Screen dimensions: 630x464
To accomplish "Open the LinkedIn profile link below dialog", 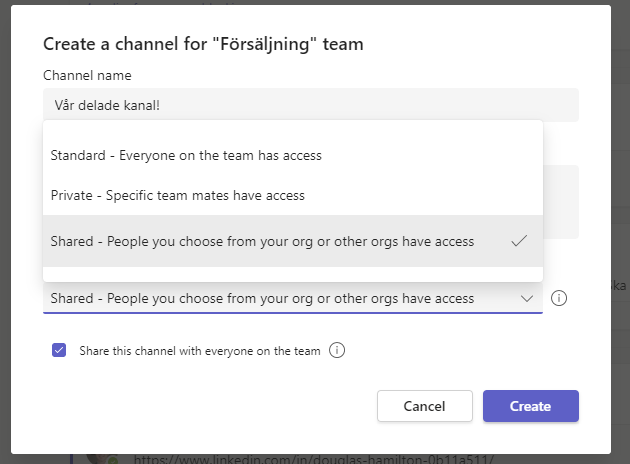I will [313, 459].
